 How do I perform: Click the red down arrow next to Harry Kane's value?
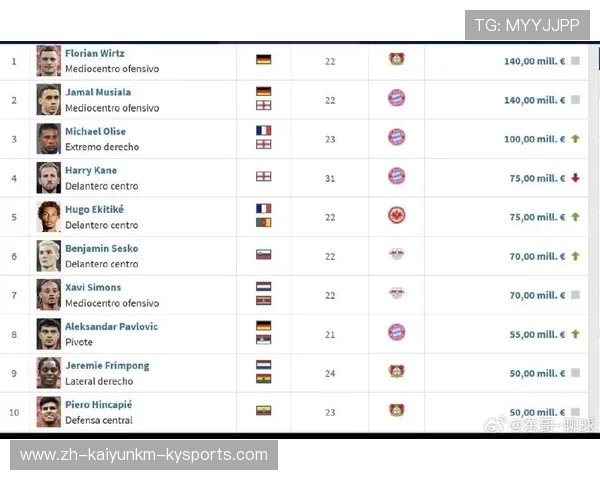click(575, 178)
